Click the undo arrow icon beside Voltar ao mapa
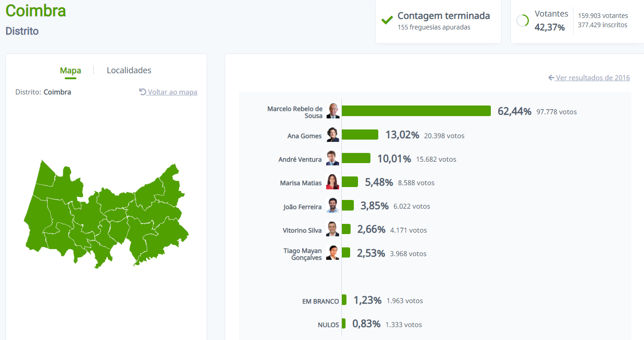Screen dimensions: 644x340 (x=143, y=92)
